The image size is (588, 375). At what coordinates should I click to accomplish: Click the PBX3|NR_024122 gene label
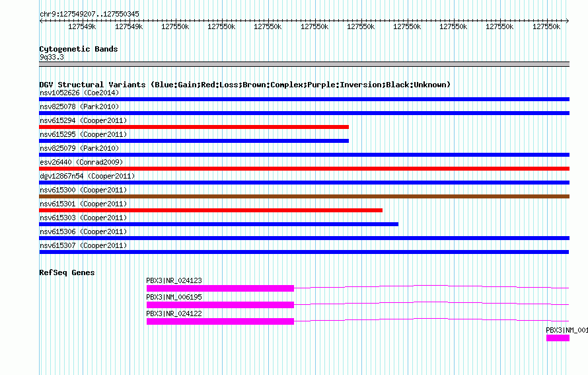point(174,313)
